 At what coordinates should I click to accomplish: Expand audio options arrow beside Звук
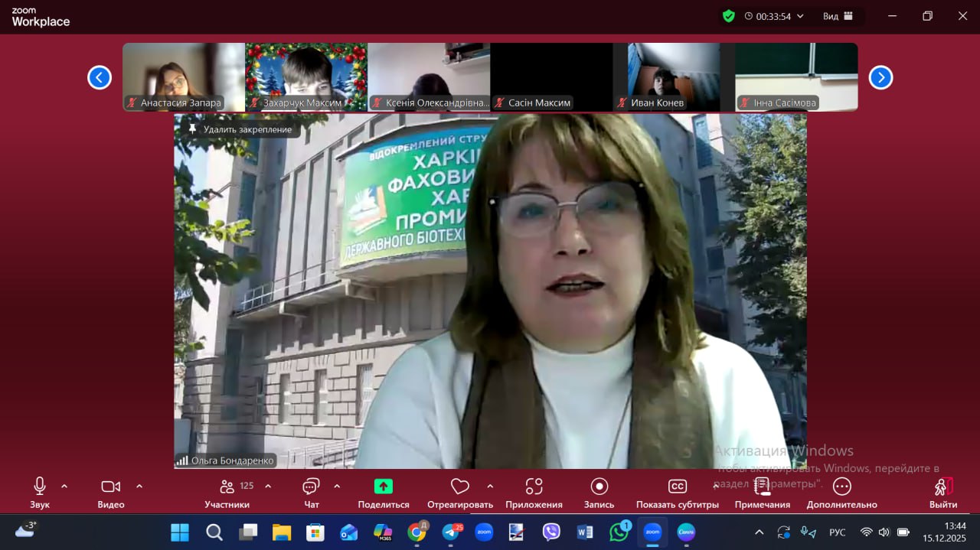point(64,486)
